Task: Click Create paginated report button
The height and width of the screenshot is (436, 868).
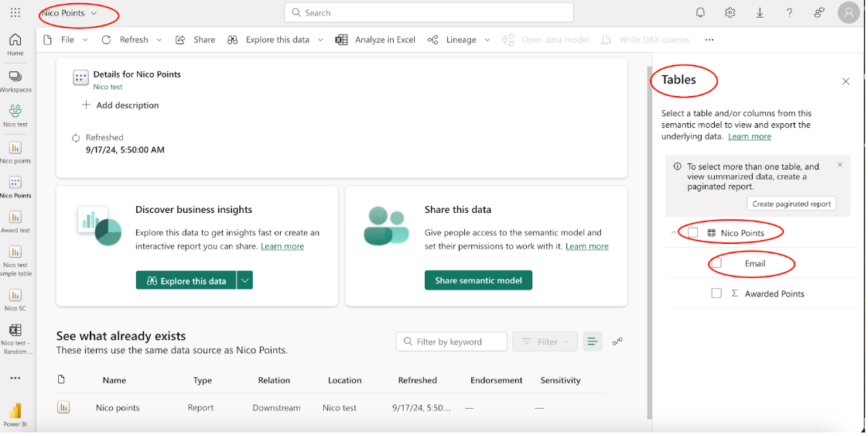Action: coord(791,204)
